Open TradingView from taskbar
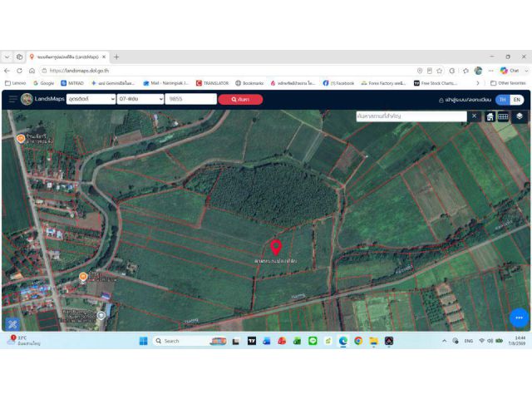Viewport: 532px width, 399px height. [251, 341]
